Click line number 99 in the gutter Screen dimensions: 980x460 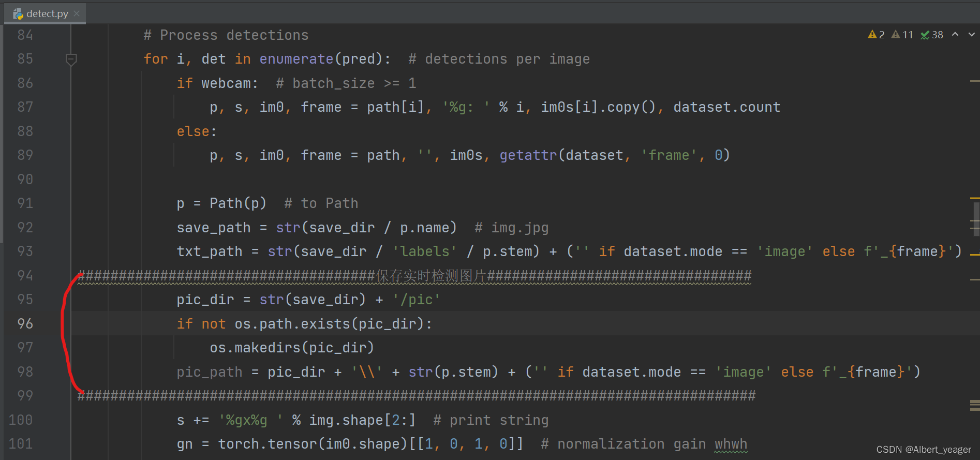click(x=25, y=396)
